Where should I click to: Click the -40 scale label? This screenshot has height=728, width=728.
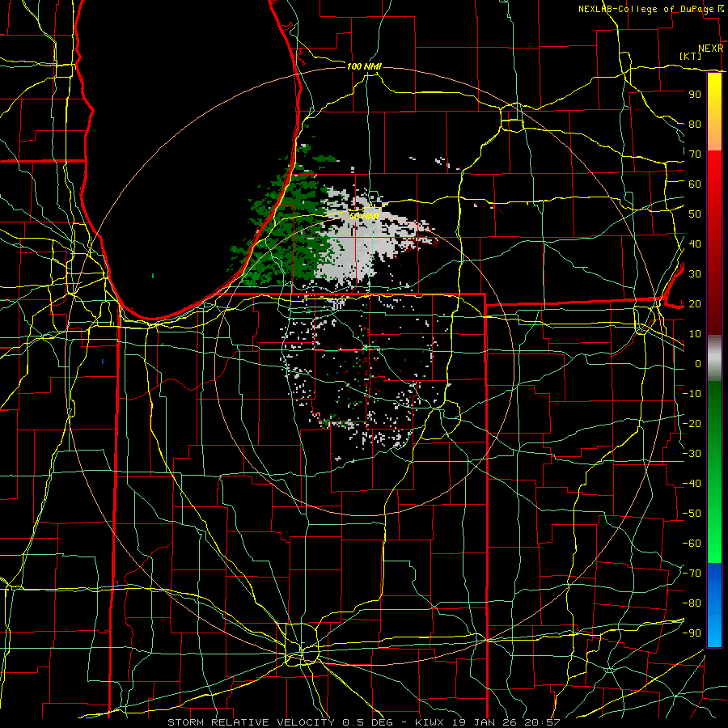coord(692,484)
